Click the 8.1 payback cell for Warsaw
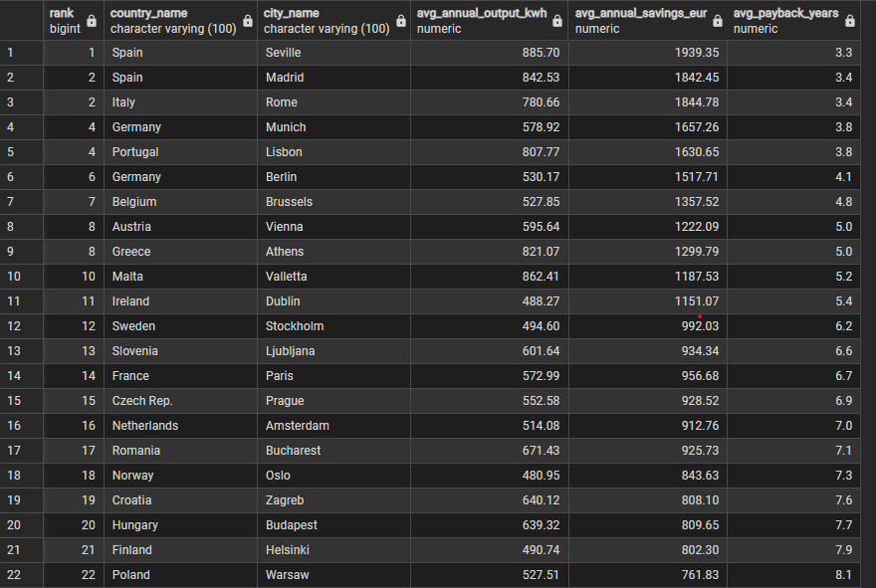 point(793,575)
